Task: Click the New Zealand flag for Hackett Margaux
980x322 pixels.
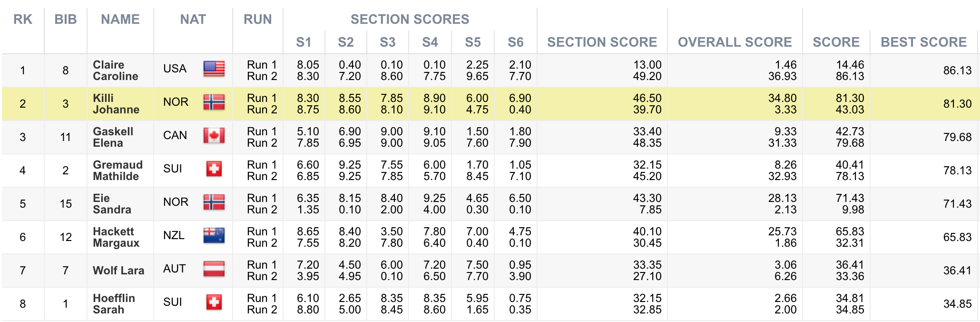Action: pyautogui.click(x=214, y=236)
